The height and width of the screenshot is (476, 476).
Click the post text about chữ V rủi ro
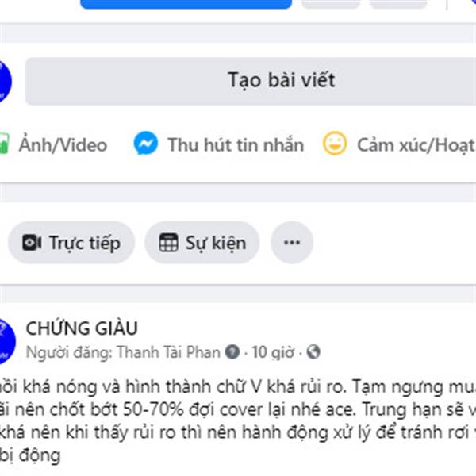pos(238,420)
